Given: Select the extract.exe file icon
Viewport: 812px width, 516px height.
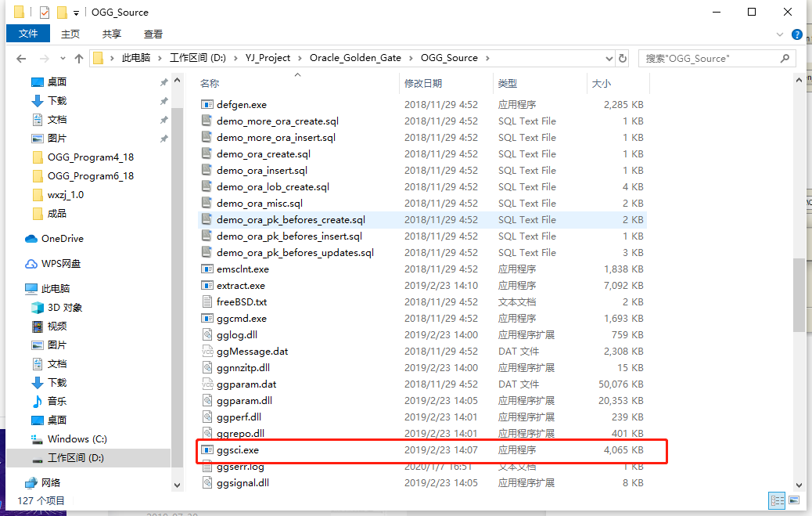Looking at the screenshot, I should pos(207,286).
